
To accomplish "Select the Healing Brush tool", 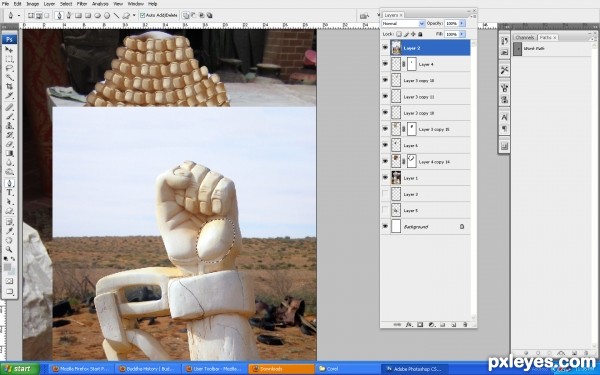I will coord(9,108).
